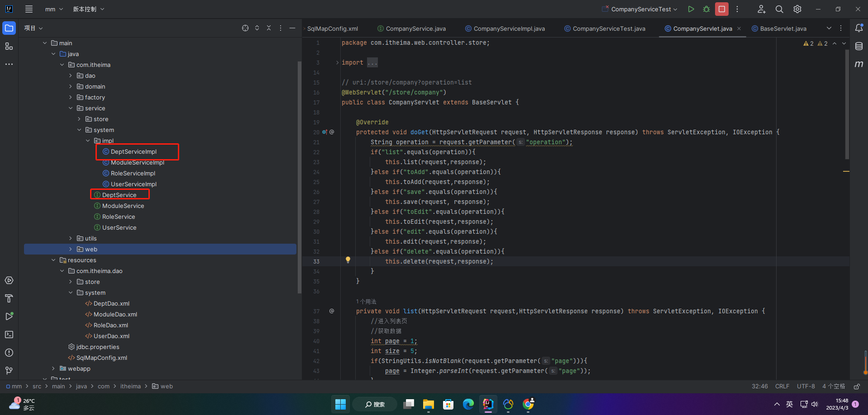Switch to BaseServlet.java tab
Screen dimensions: 868x415
pos(779,28)
